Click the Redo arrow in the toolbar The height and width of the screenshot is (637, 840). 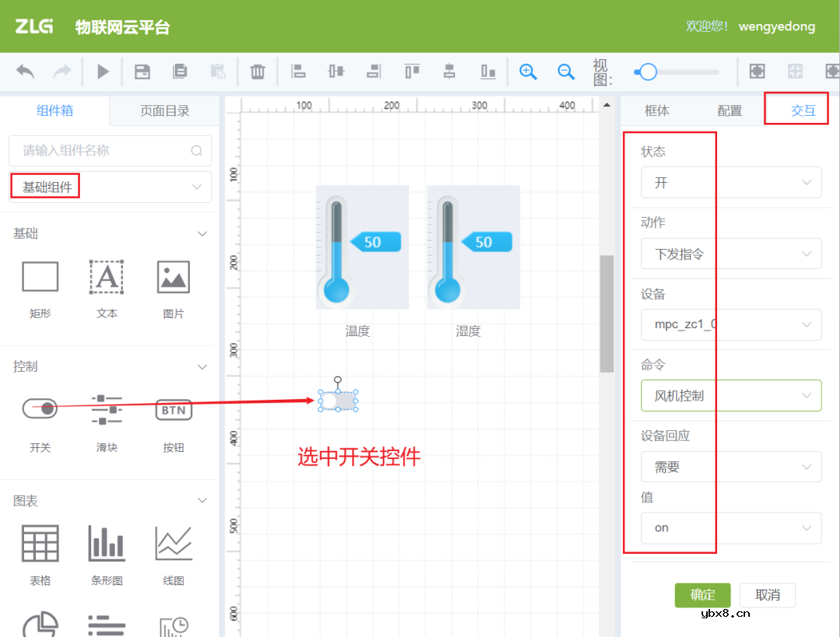(64, 71)
